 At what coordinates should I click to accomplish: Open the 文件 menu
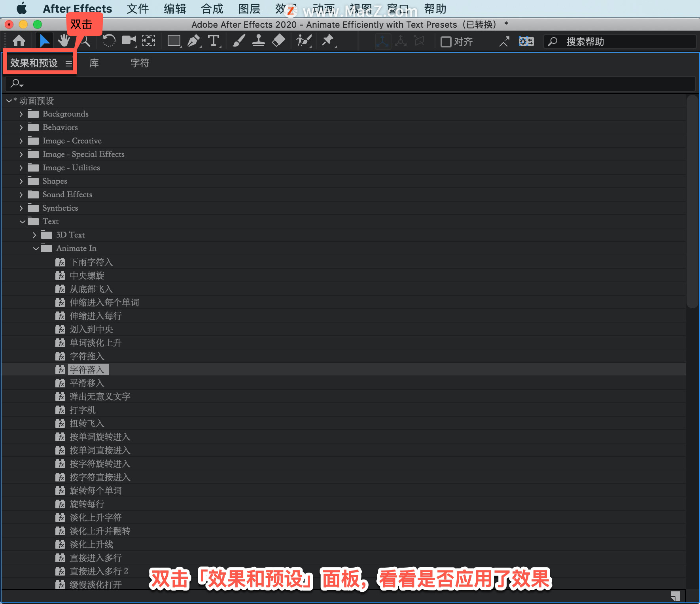click(138, 9)
